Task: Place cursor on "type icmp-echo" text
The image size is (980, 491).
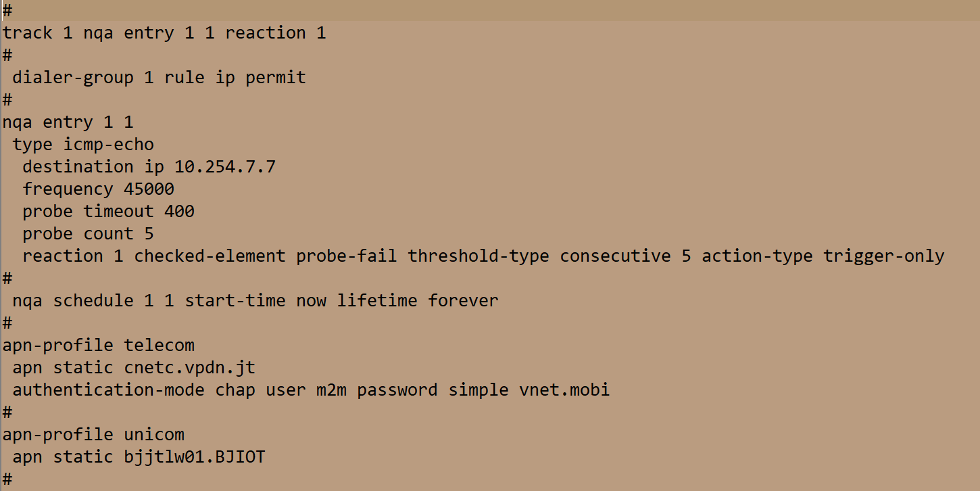Action: [x=83, y=145]
